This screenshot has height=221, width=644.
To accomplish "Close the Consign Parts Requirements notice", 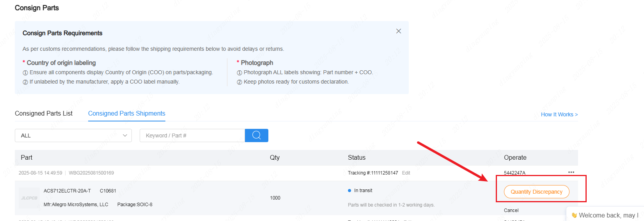I will (399, 31).
